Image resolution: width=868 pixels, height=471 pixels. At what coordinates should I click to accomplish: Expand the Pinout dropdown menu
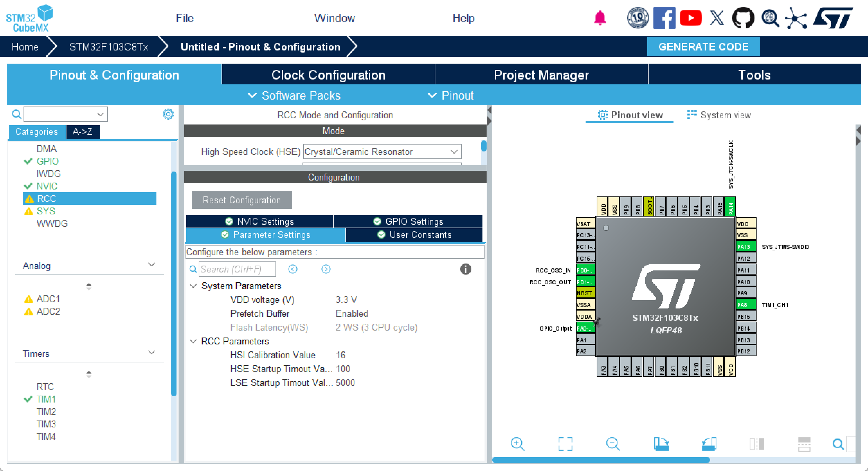(451, 95)
